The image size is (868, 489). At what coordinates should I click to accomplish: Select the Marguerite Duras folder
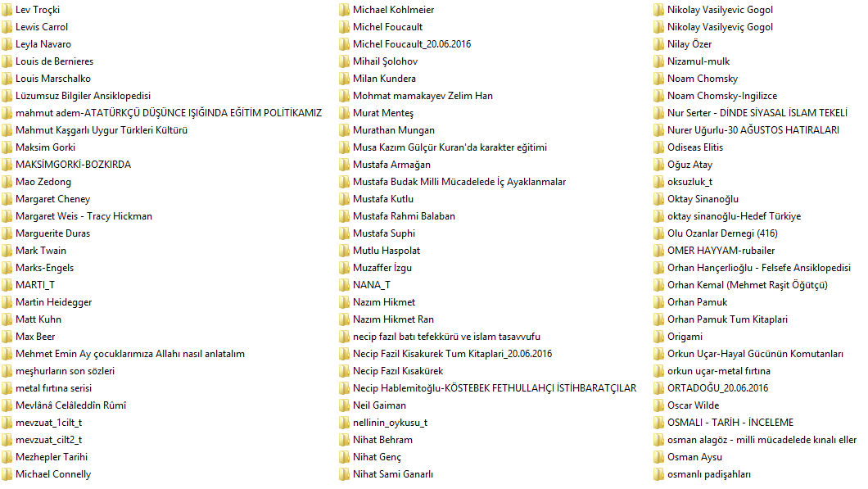pos(52,233)
